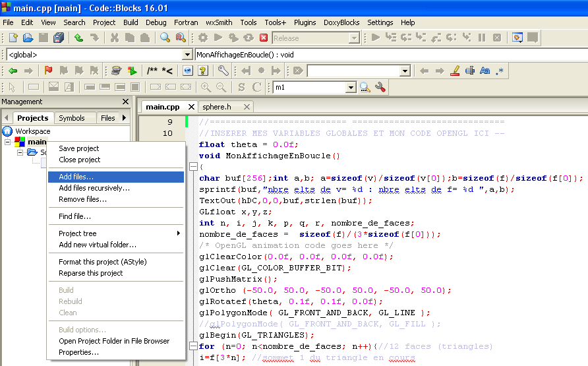Undo last edit with green arrow
The image size is (588, 366).
click(x=78, y=38)
